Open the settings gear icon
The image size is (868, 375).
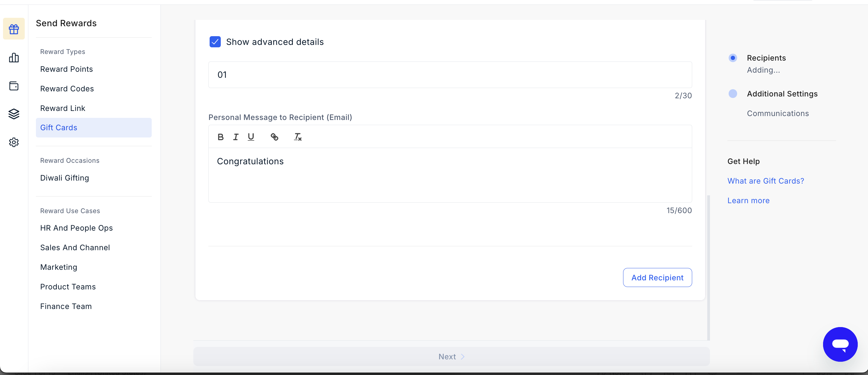(x=14, y=142)
